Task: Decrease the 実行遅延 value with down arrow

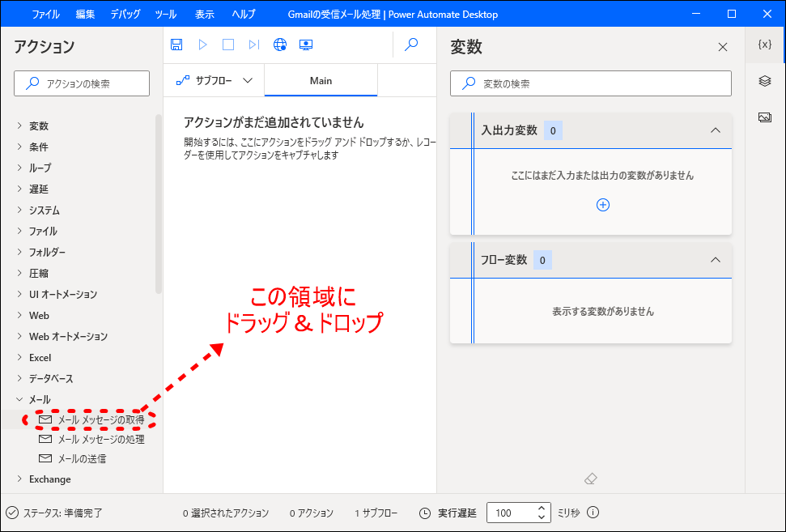Action: 541,517
